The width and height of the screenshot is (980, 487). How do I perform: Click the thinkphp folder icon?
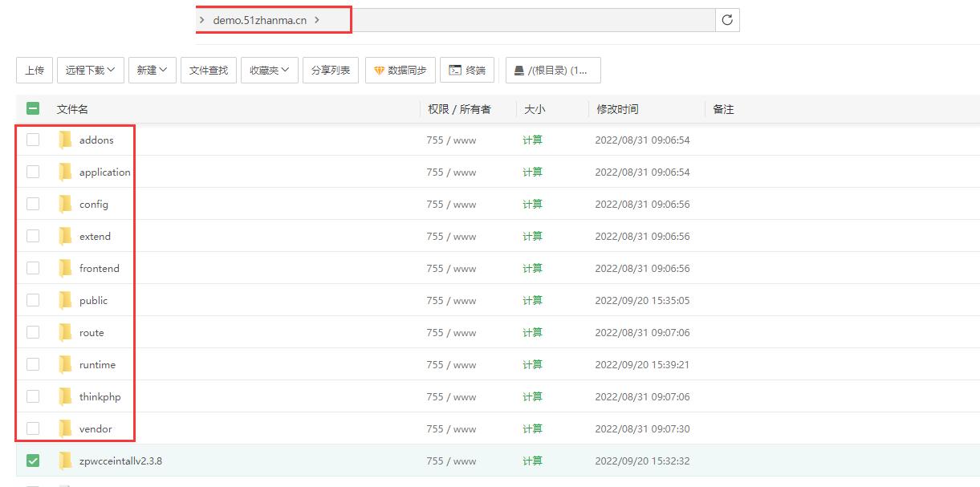66,397
